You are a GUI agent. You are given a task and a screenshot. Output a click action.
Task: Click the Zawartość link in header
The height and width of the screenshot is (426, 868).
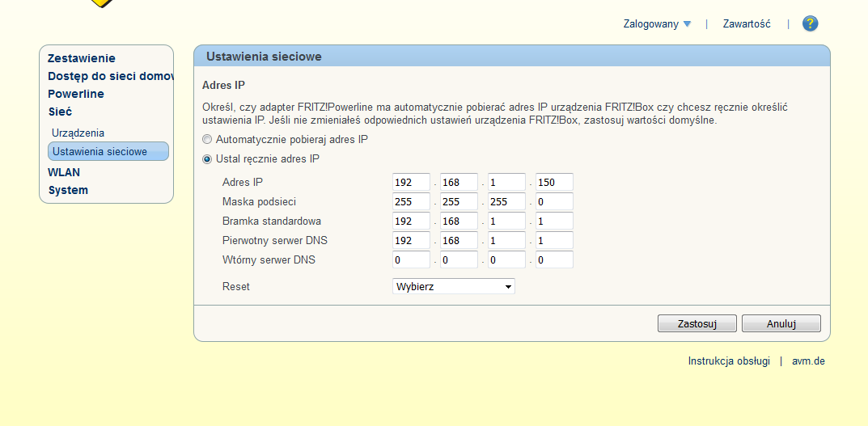747,24
